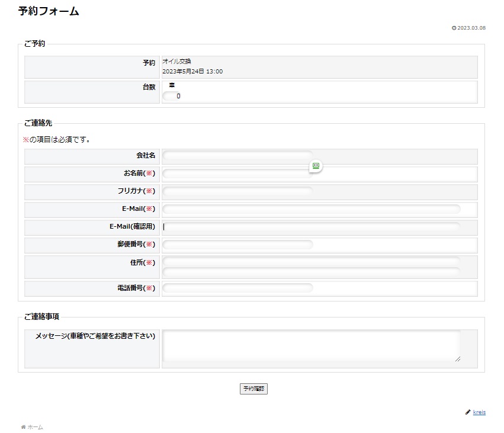Viewport: 504px width, 433px height.
Task: Click the 予約フォーム page heading
Action: 49,11
